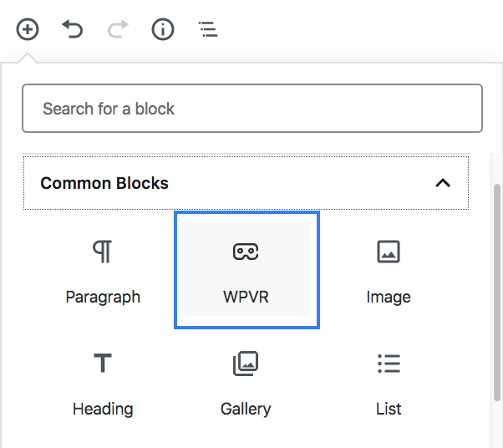Choose the Image block picture icon
Image resolution: width=503 pixels, height=448 pixels.
(389, 252)
